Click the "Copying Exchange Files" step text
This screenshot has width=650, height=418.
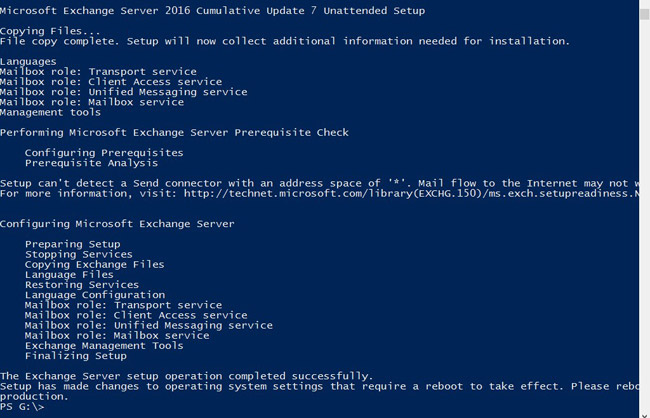pos(94,264)
